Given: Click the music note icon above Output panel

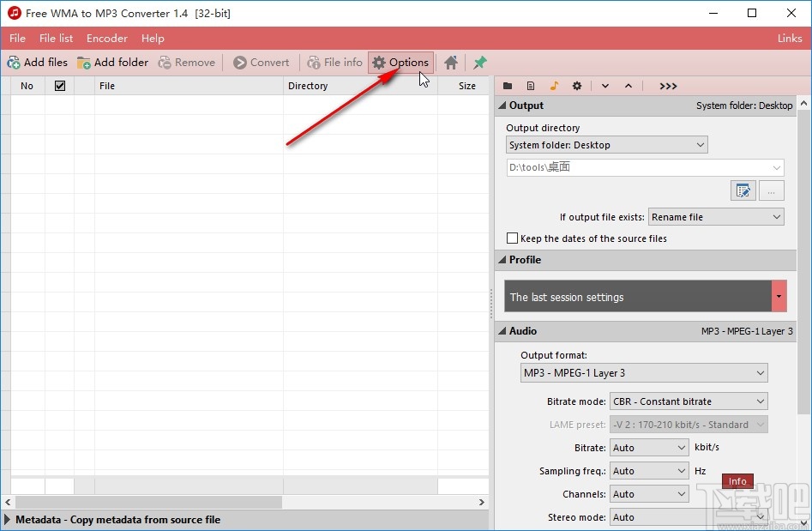Looking at the screenshot, I should pos(554,86).
